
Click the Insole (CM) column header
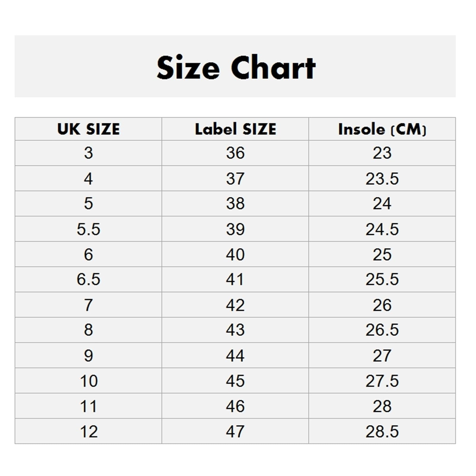382,129
